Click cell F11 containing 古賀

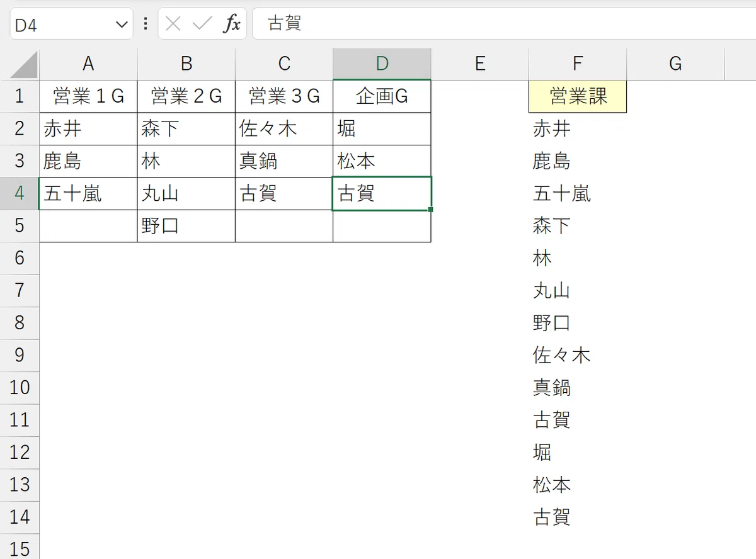(578, 420)
